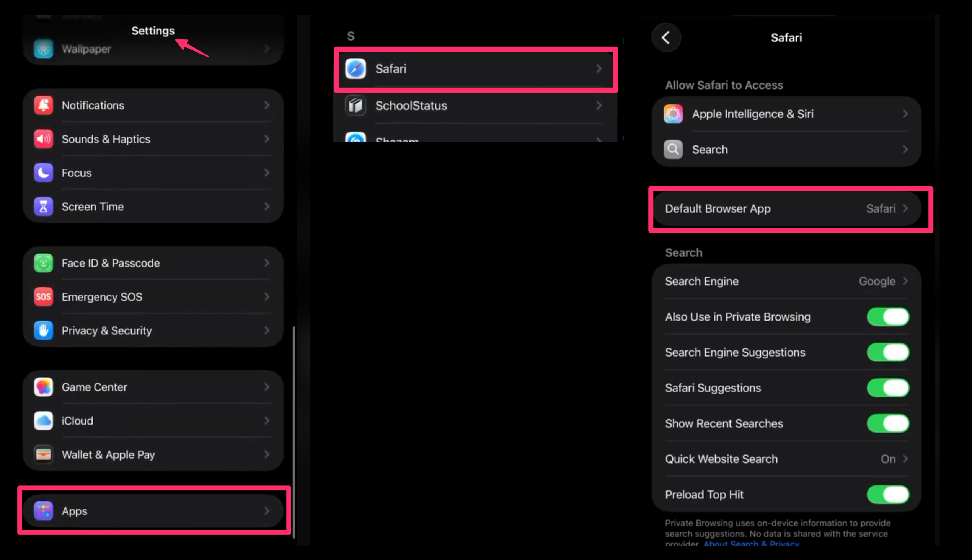Image resolution: width=972 pixels, height=560 pixels.
Task: Disable the Safari Suggestions switch
Action: 888,388
